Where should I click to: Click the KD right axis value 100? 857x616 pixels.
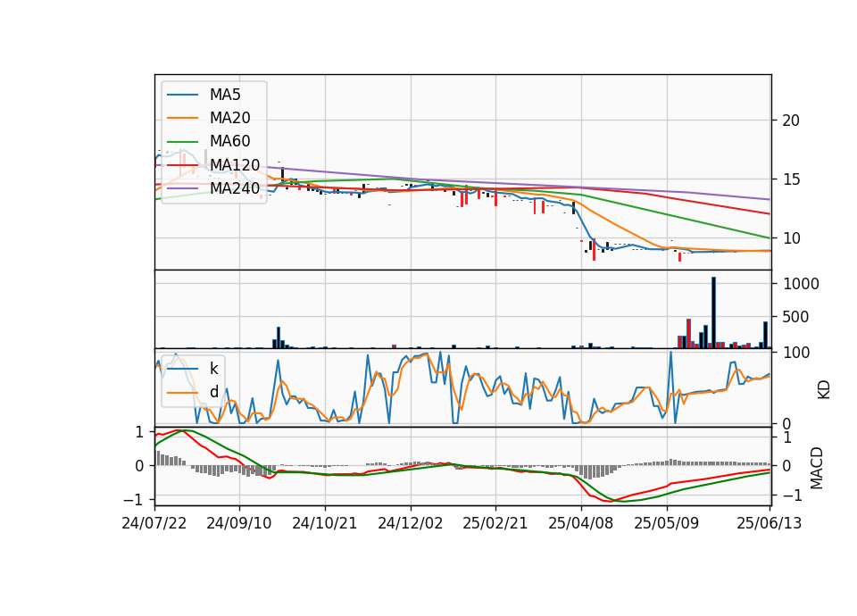tap(796, 353)
